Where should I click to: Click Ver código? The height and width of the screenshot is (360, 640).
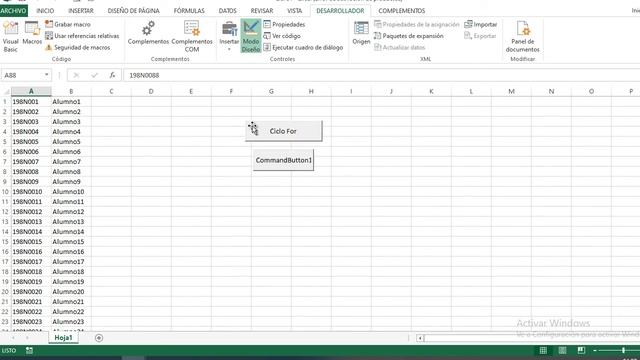(282, 36)
